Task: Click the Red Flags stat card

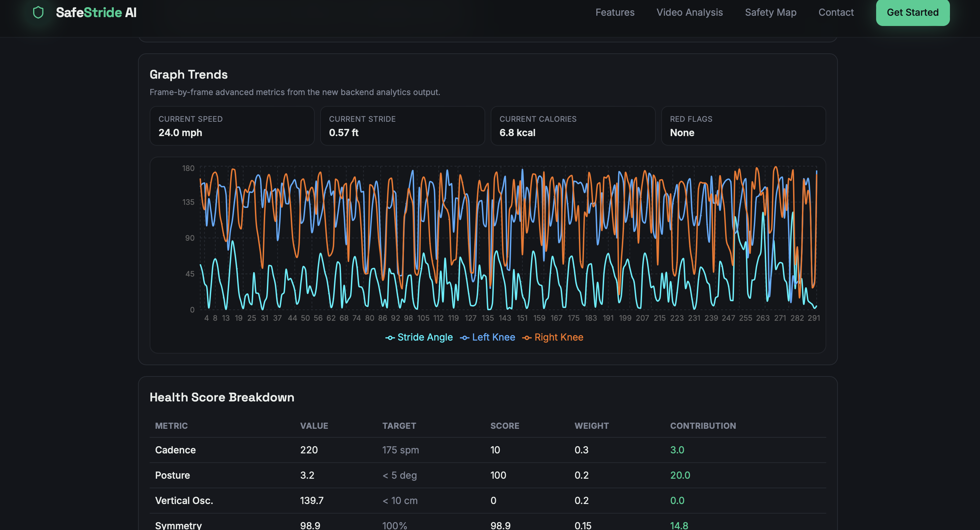Action: [x=743, y=125]
